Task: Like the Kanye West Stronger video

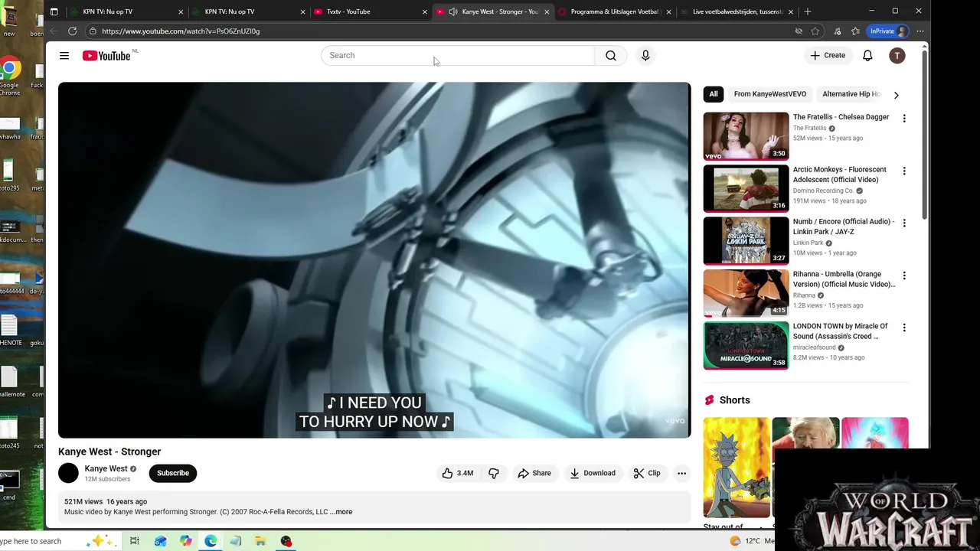Action: (457, 473)
